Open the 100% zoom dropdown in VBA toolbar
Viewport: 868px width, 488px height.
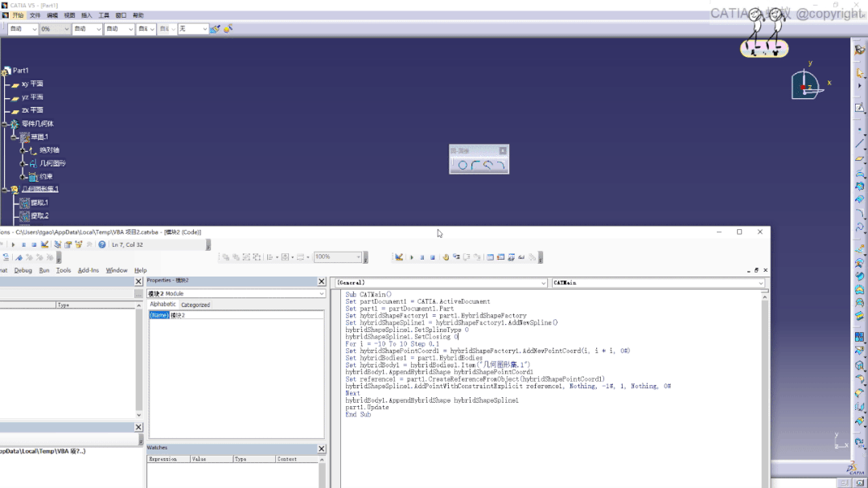[x=359, y=256]
